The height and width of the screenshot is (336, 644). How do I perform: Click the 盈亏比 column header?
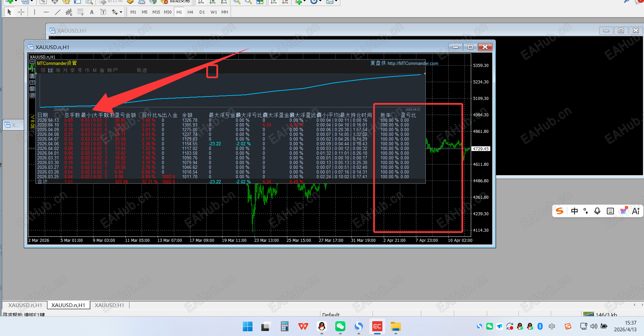point(408,115)
